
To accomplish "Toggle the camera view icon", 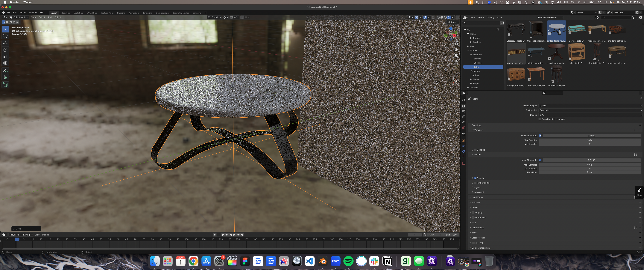I will [456, 56].
